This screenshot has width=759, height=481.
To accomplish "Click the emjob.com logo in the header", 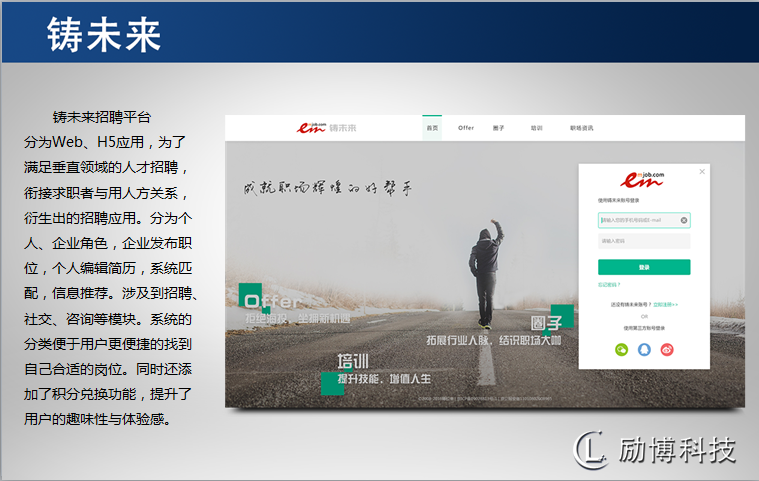I will 311,127.
